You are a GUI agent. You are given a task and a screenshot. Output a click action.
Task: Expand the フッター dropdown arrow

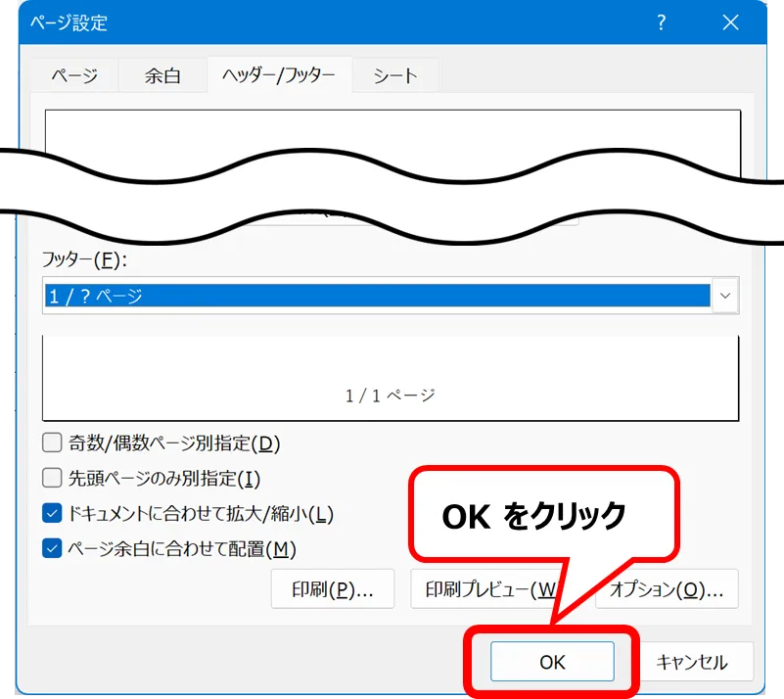coord(725,295)
